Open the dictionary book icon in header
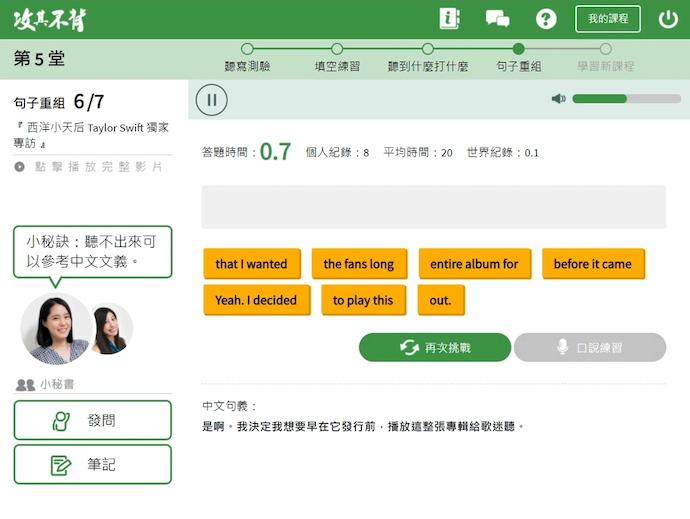The width and height of the screenshot is (690, 519). [449, 19]
